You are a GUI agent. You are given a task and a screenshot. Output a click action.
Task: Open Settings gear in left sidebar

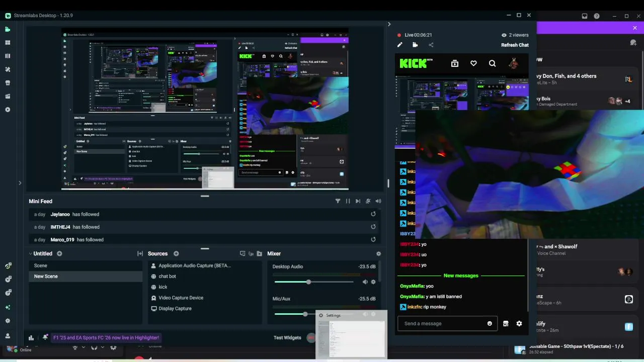coord(8,321)
